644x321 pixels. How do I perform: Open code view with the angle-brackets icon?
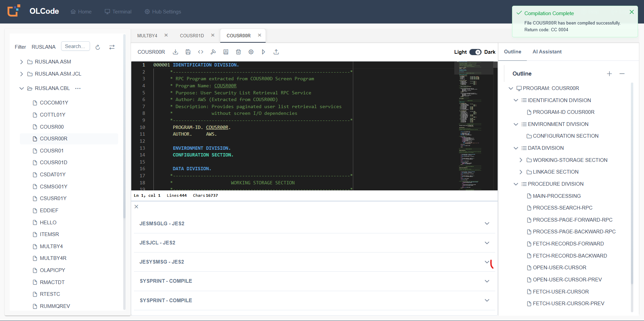pos(201,52)
